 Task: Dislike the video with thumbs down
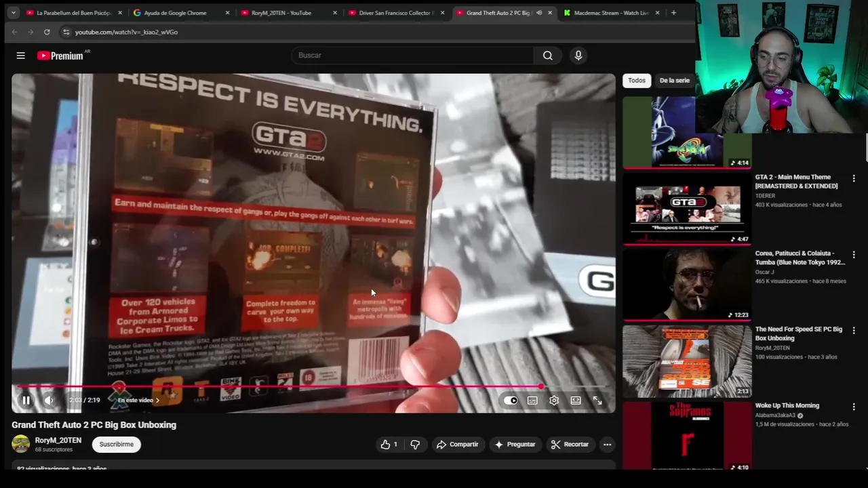pos(415,445)
